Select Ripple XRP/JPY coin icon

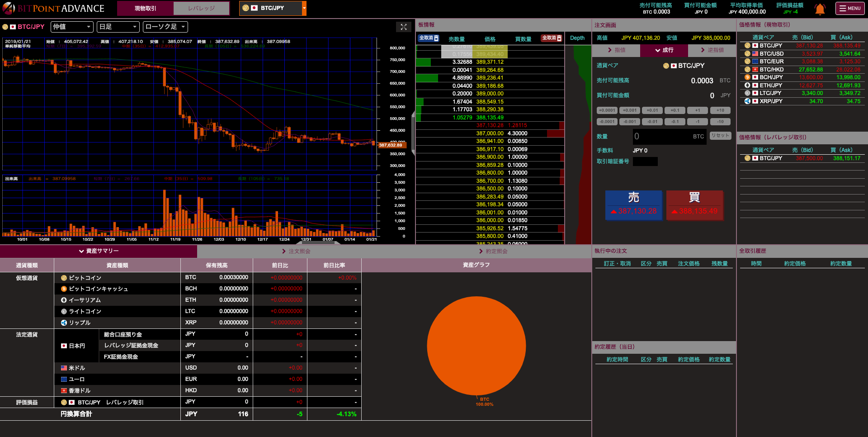click(x=747, y=101)
